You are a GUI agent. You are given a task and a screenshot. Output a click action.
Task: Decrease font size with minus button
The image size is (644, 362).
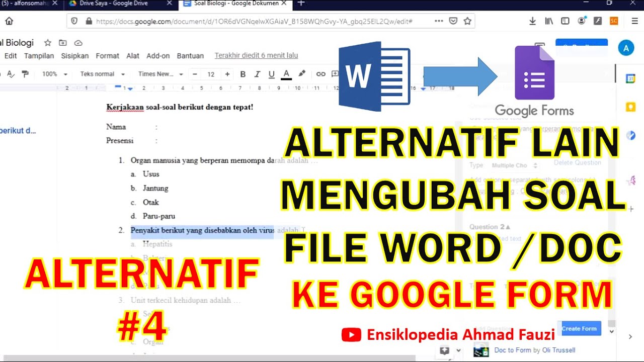pos(195,74)
